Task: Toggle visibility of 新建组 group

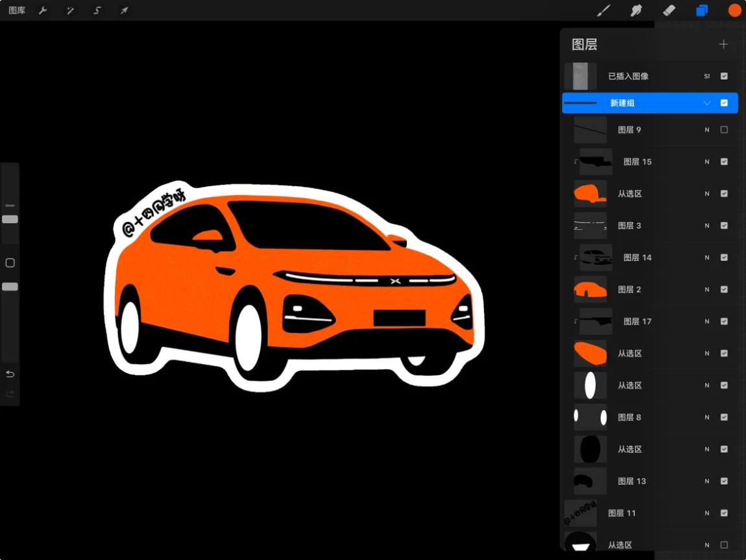Action: point(724,103)
